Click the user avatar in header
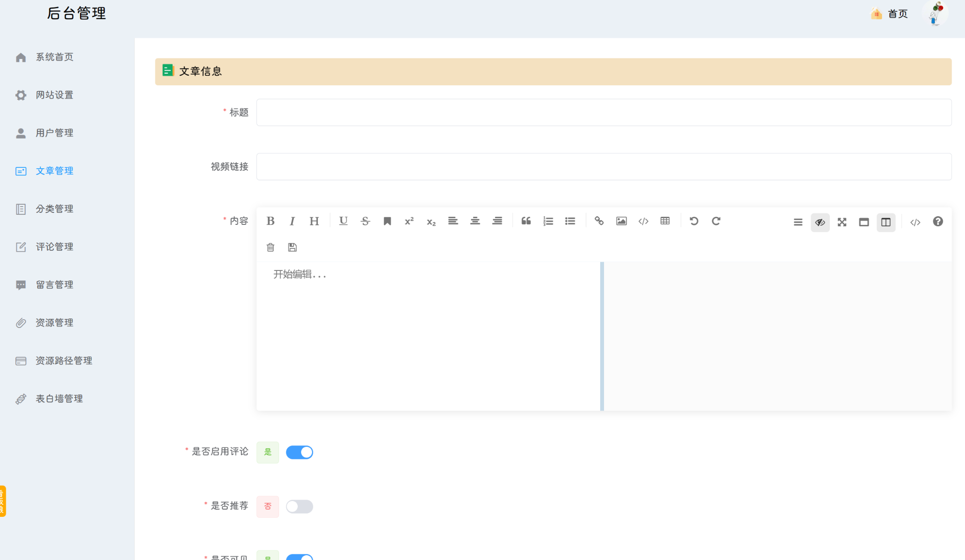This screenshot has width=965, height=560. point(936,13)
